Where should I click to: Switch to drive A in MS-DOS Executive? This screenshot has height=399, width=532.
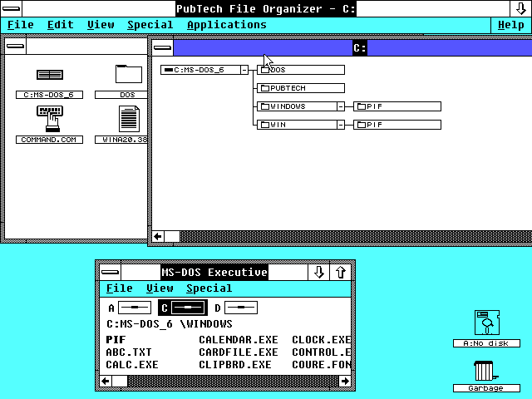[x=130, y=308]
